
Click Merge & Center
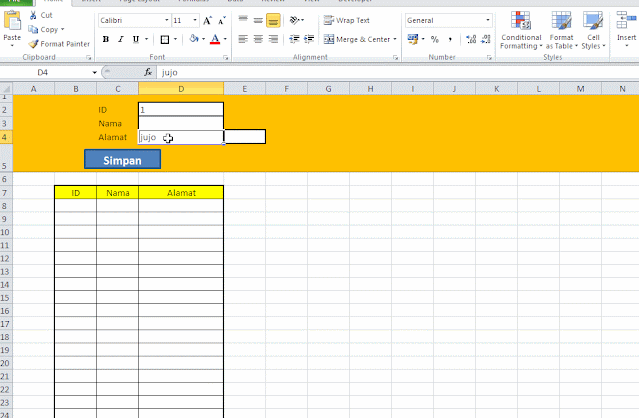(x=357, y=40)
